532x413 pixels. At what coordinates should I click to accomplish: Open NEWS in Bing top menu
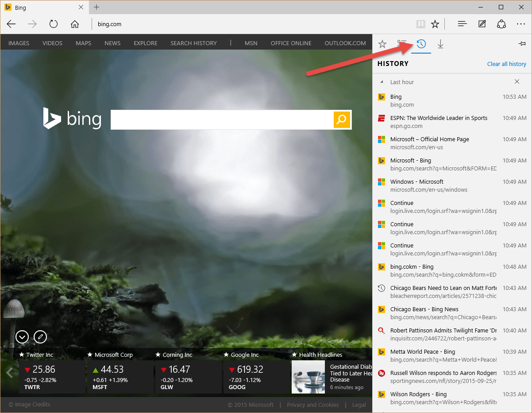click(x=112, y=43)
